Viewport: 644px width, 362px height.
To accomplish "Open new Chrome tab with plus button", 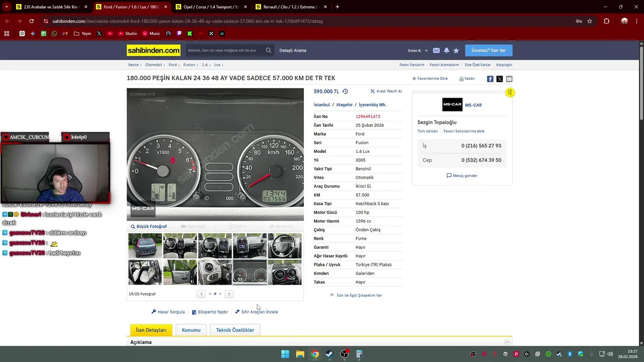I will click(337, 7).
